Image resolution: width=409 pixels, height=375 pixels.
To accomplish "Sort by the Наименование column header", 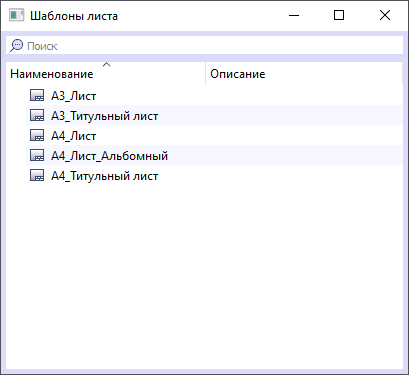I will (x=106, y=74).
